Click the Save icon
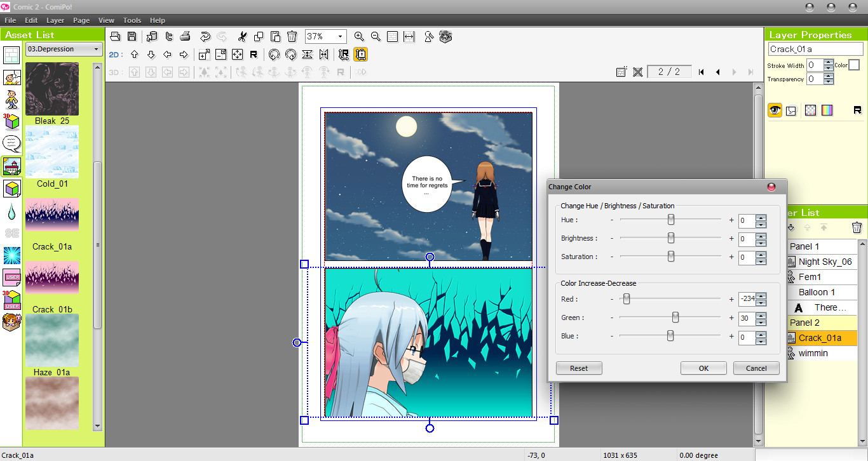Image resolution: width=868 pixels, height=461 pixels. click(132, 36)
